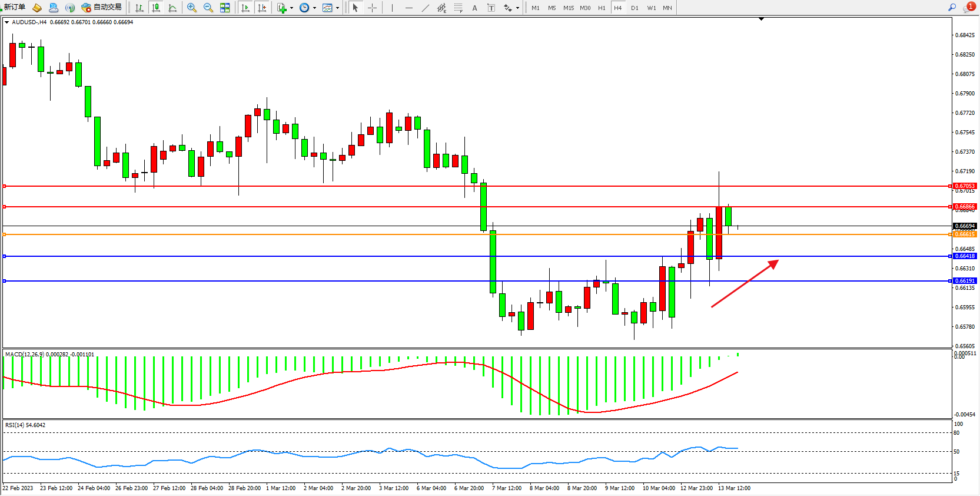The height and width of the screenshot is (496, 980).
Task: Select the Fibonacci retracement tool
Action: coord(458,8)
